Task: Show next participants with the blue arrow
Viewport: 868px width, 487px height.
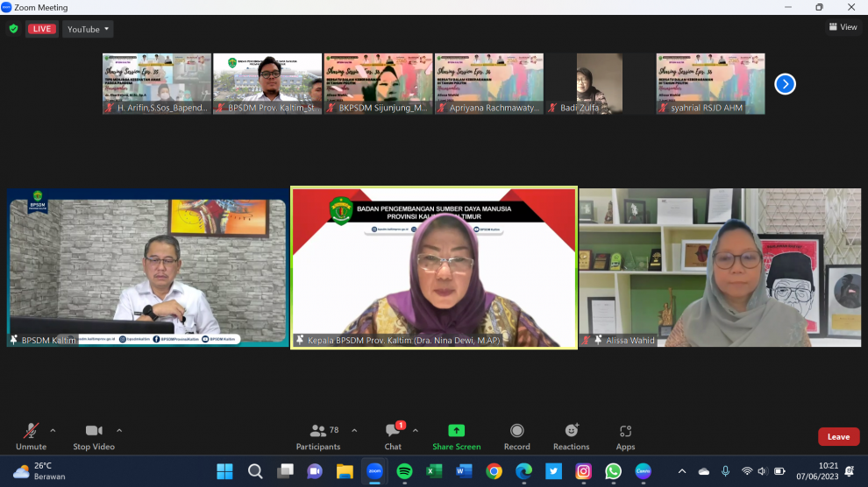Action: click(785, 84)
